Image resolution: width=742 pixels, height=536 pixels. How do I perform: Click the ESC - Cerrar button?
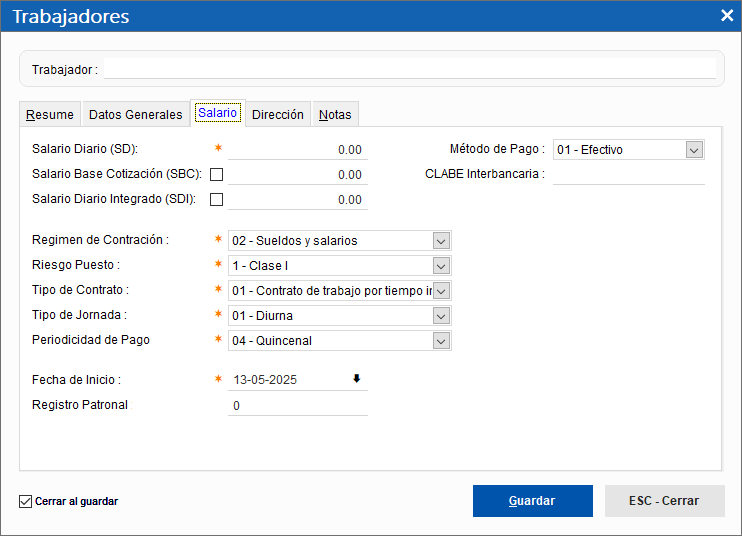(x=664, y=501)
